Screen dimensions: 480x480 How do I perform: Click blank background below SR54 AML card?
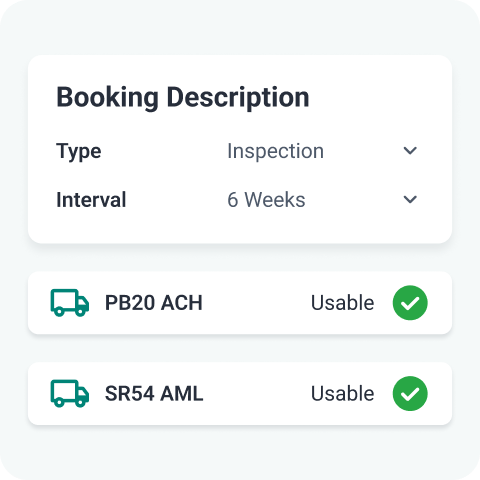click(240, 452)
